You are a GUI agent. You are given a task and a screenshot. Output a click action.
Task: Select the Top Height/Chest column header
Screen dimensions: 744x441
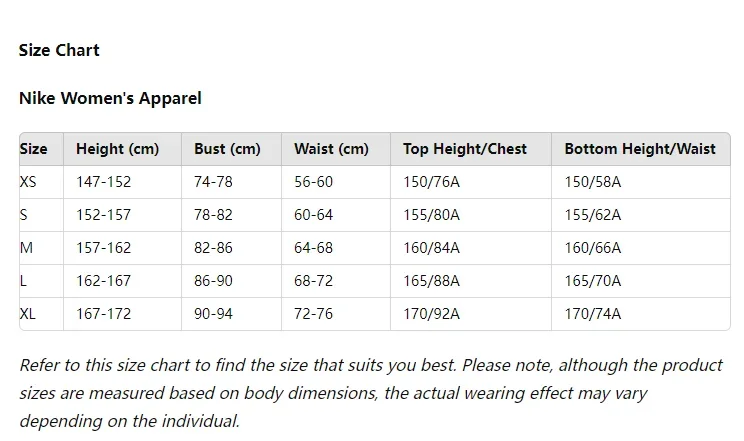pos(465,149)
